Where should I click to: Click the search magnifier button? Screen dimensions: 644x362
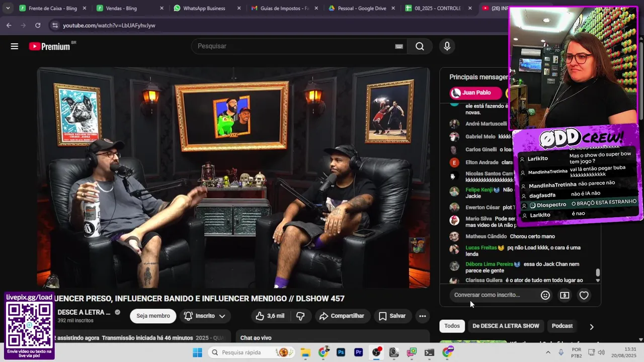tap(420, 46)
